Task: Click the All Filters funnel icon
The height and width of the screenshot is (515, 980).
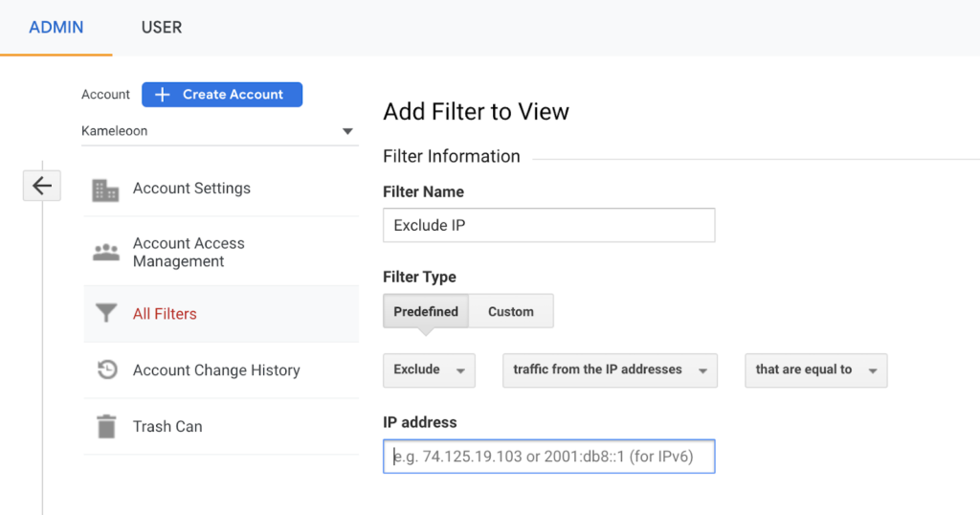Action: pos(106,312)
